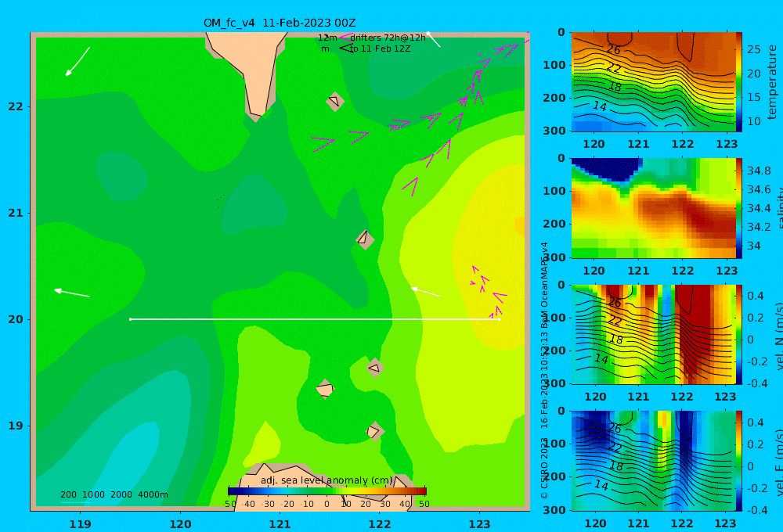Click the black drifter arrow legend symbol

click(345, 49)
